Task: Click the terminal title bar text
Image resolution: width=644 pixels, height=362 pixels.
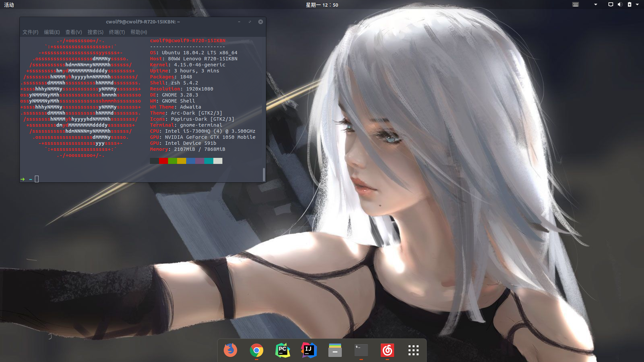Action: [143, 22]
